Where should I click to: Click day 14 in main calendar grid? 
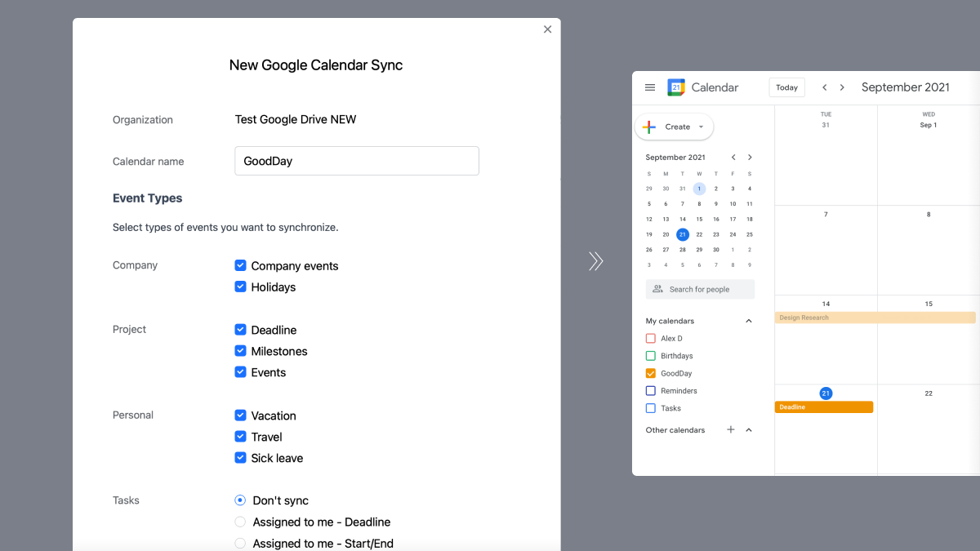click(x=826, y=304)
